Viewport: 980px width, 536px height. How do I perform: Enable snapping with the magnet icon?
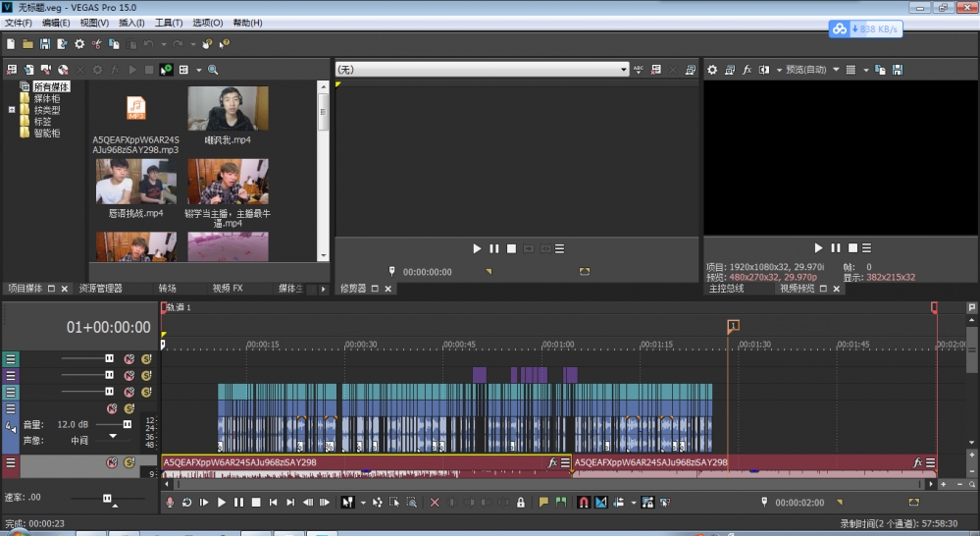[x=584, y=502]
